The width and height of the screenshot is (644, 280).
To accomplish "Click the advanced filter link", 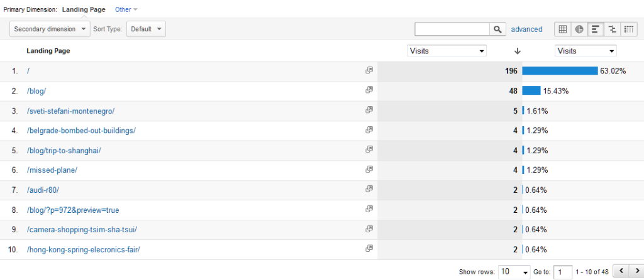I will 526,29.
